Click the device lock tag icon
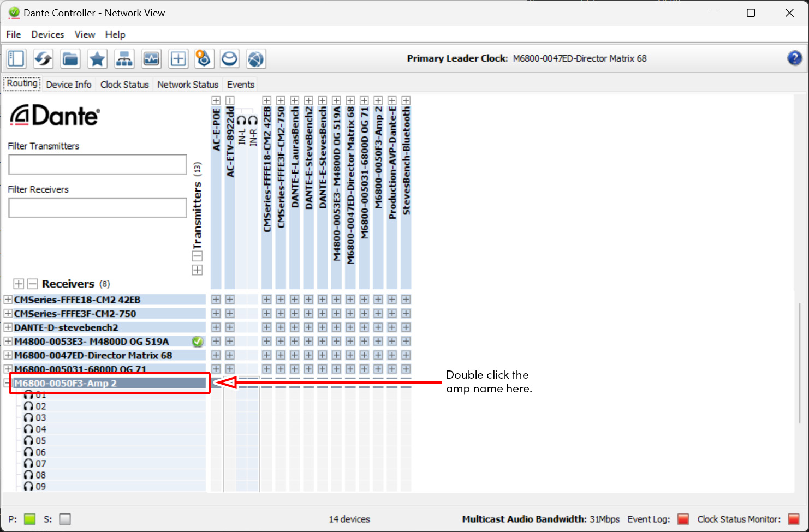809x532 pixels. (204, 58)
